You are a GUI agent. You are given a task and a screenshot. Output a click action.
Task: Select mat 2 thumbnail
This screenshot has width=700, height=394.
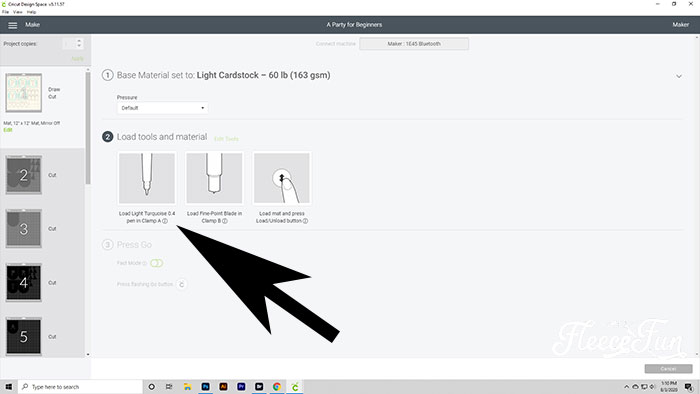(x=24, y=175)
